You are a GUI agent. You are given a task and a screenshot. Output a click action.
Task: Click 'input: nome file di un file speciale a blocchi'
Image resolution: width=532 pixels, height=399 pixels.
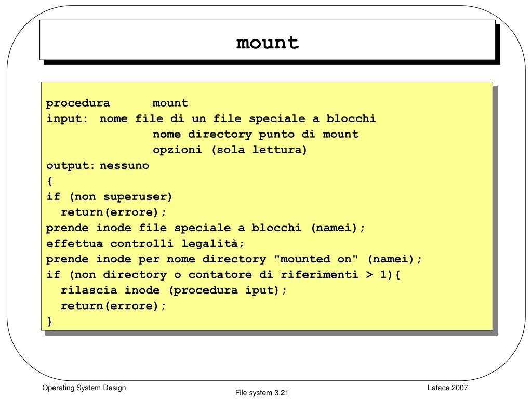tap(211, 119)
